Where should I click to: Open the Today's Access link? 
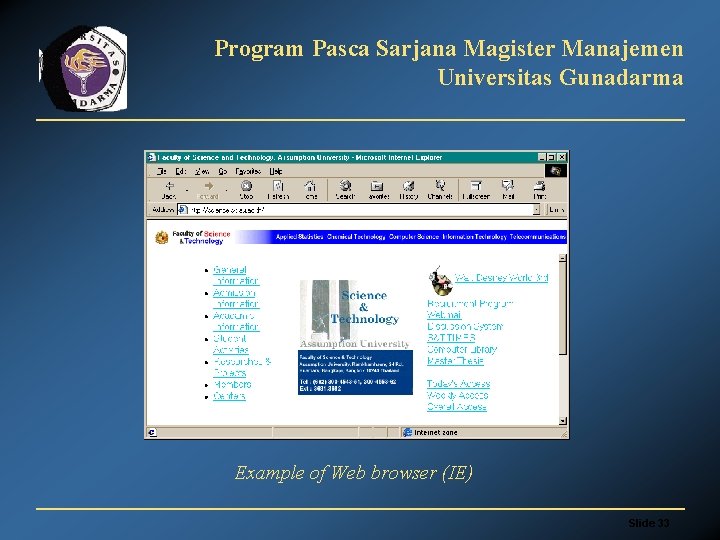pos(458,383)
